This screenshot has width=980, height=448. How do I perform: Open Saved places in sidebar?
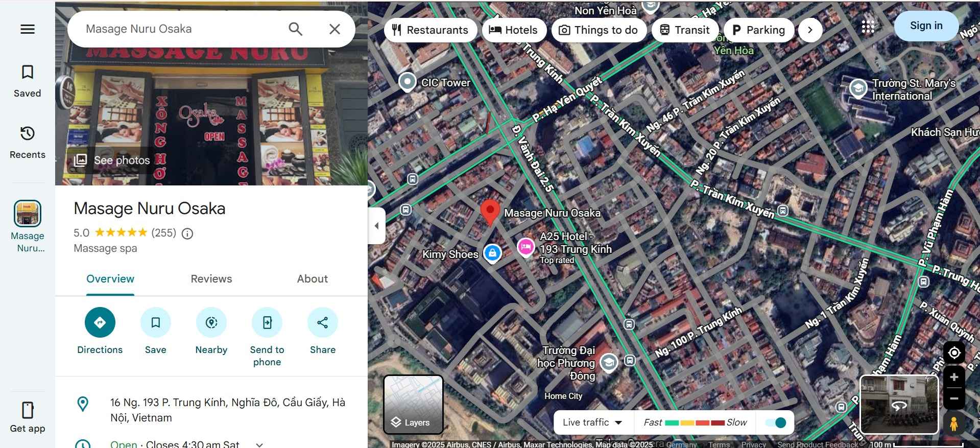(28, 81)
